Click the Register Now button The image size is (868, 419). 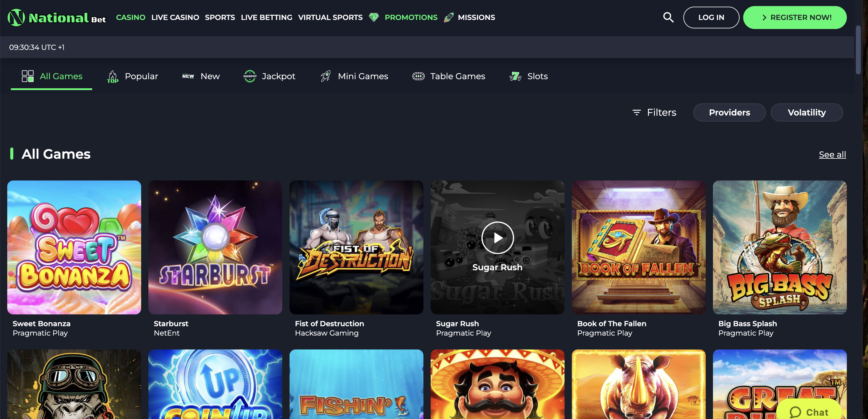tap(795, 17)
